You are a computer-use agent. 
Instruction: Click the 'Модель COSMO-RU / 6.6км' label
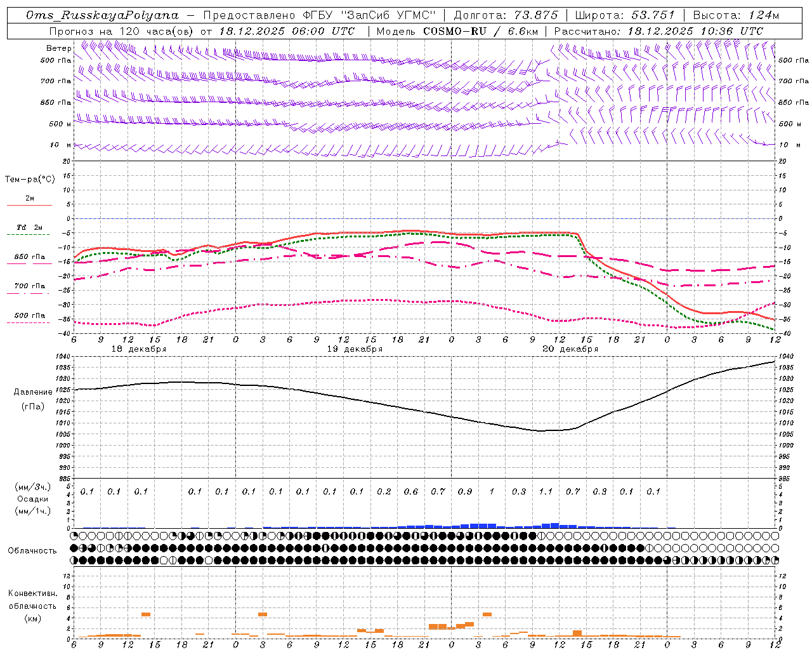[x=457, y=31]
